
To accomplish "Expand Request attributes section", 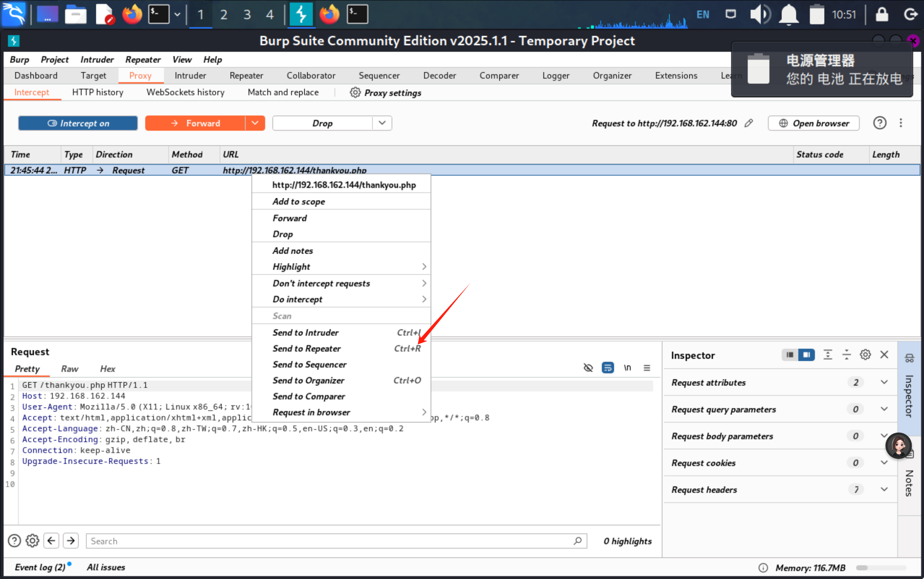I will [x=884, y=382].
